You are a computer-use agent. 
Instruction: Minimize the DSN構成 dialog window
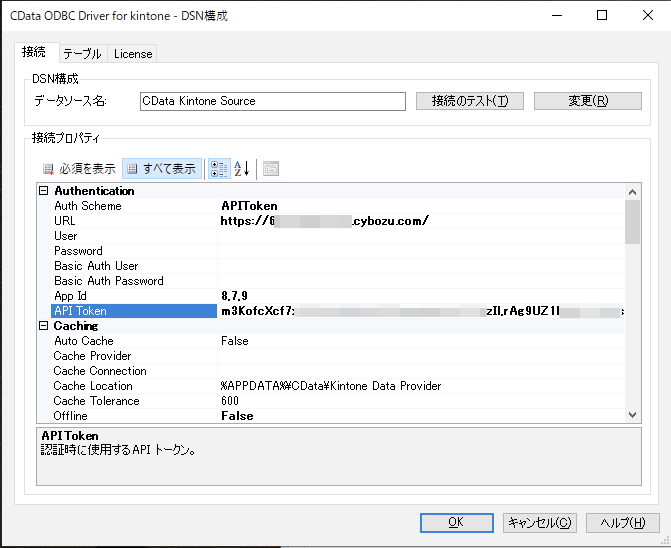click(x=557, y=15)
